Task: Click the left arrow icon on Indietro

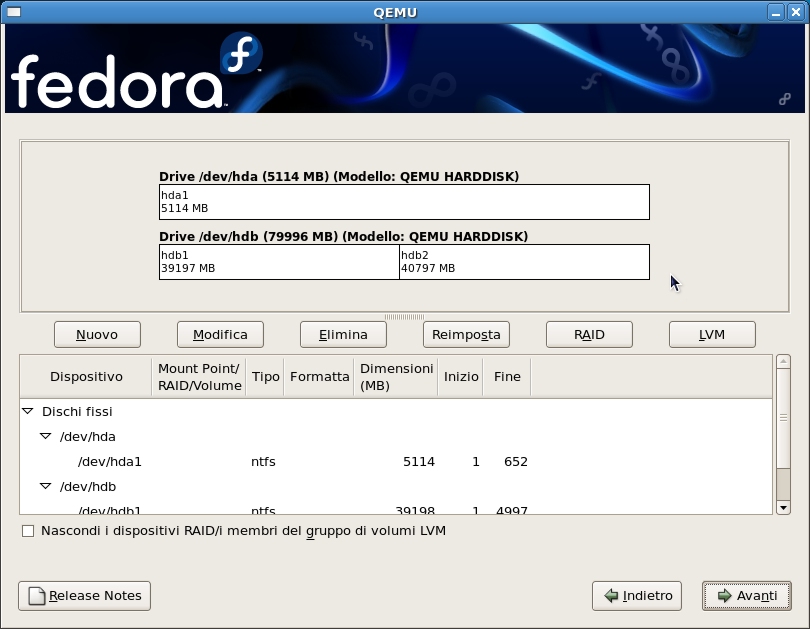Action: click(x=611, y=596)
